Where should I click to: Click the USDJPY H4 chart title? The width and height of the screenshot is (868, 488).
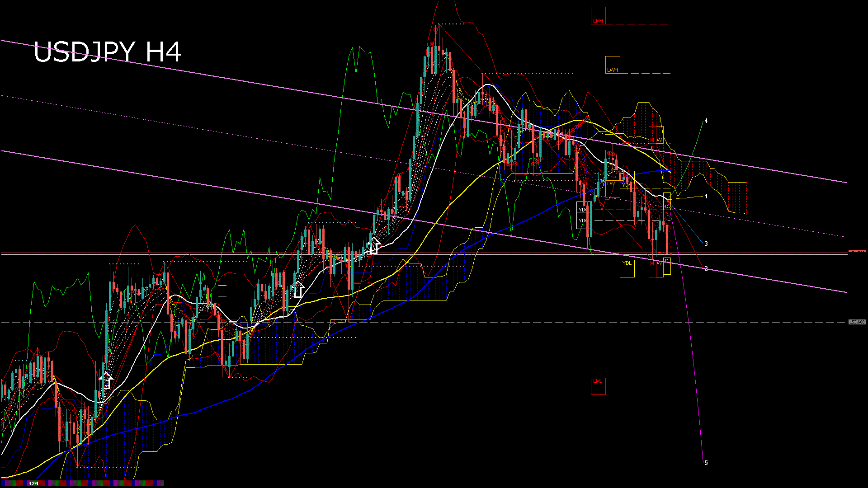click(108, 52)
